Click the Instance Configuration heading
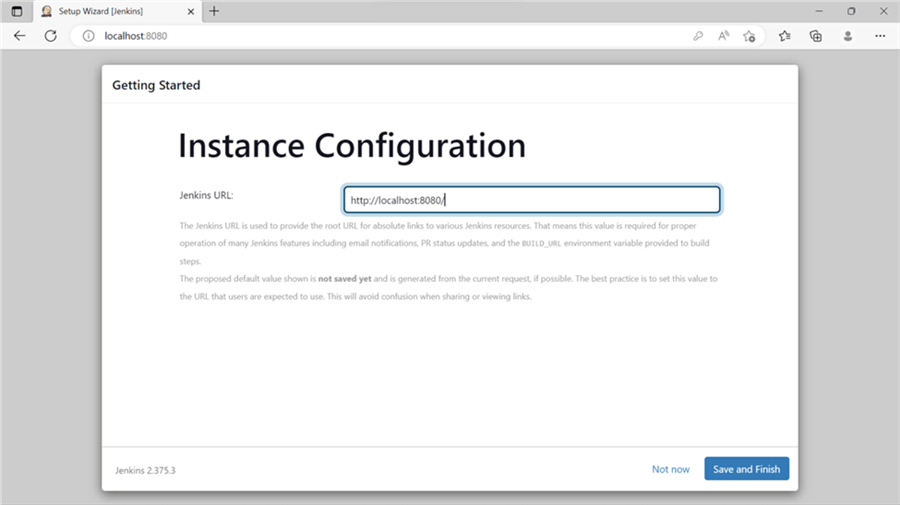 (x=352, y=146)
